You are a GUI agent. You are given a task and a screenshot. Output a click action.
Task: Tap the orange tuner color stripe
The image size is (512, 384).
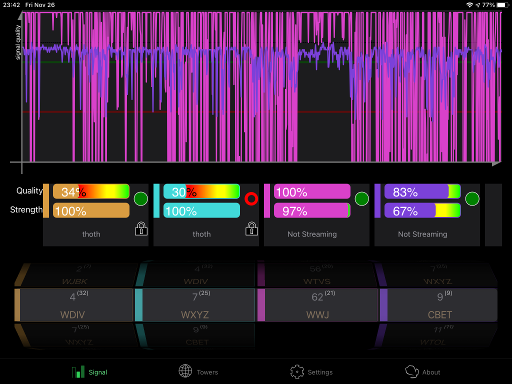coord(46,201)
